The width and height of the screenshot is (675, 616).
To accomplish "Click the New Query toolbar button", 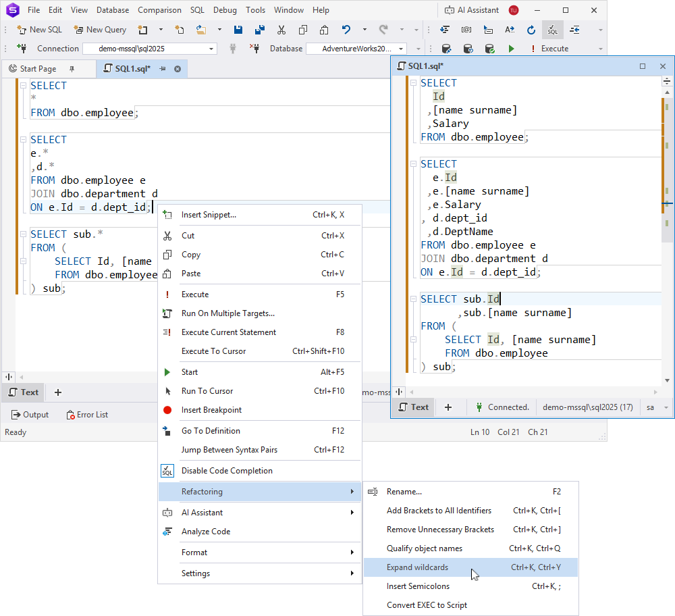I will click(100, 30).
